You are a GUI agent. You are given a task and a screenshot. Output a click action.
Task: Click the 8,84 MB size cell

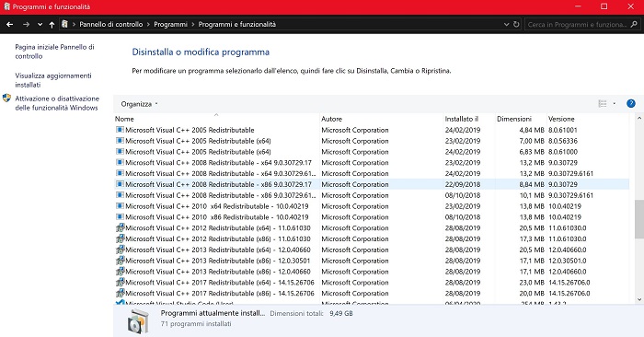point(532,184)
